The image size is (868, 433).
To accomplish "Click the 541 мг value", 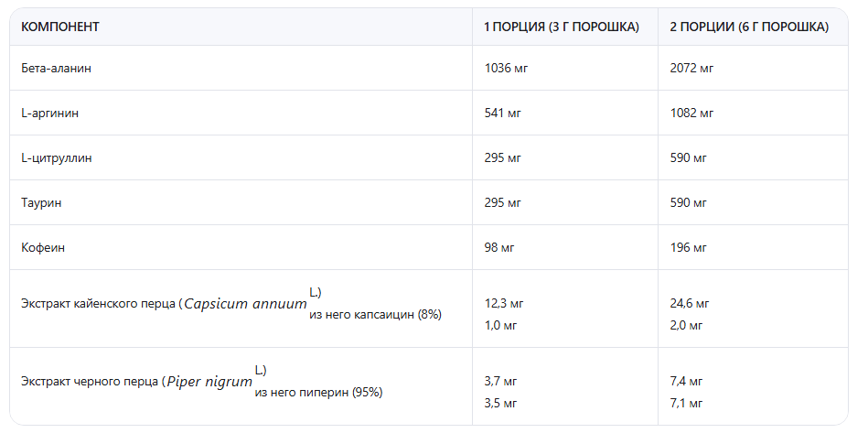I will 502,113.
